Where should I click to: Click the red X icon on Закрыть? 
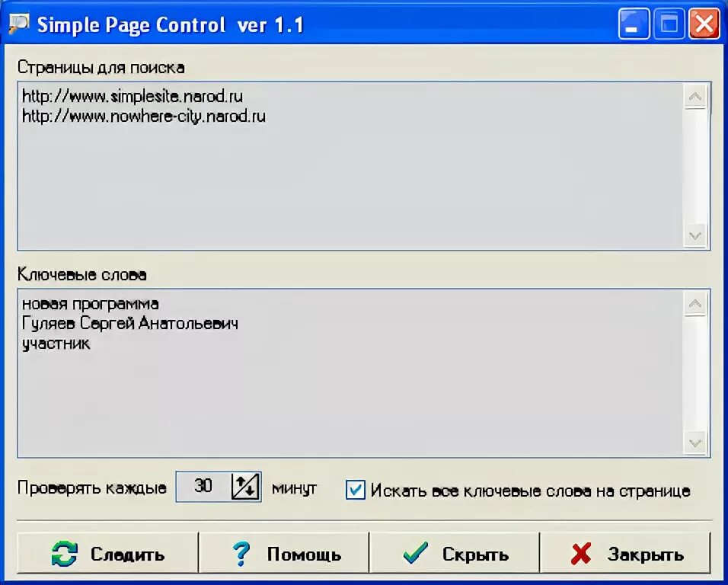coord(581,554)
